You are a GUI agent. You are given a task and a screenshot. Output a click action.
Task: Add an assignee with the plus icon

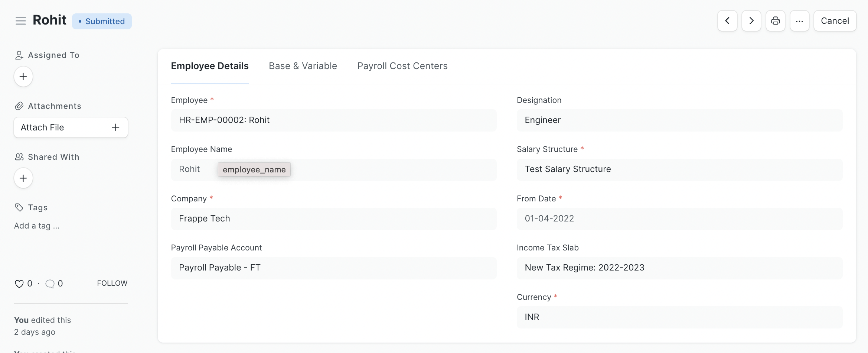click(23, 76)
